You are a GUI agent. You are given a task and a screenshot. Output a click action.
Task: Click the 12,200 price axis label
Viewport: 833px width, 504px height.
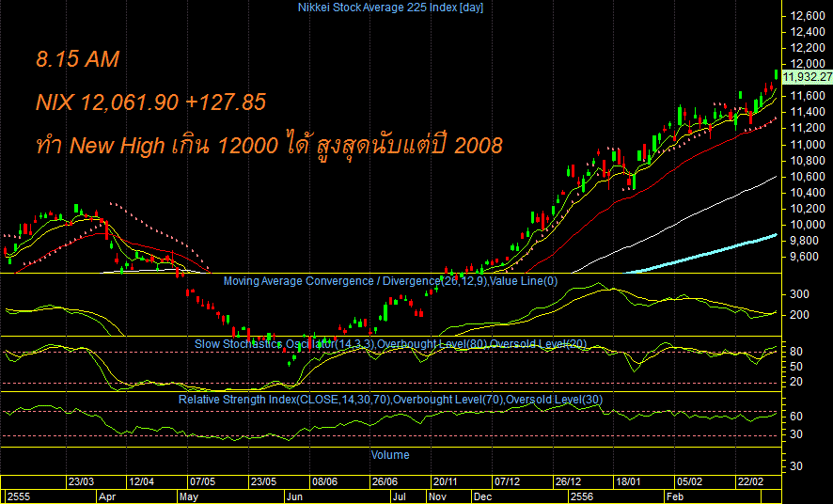[x=808, y=48]
